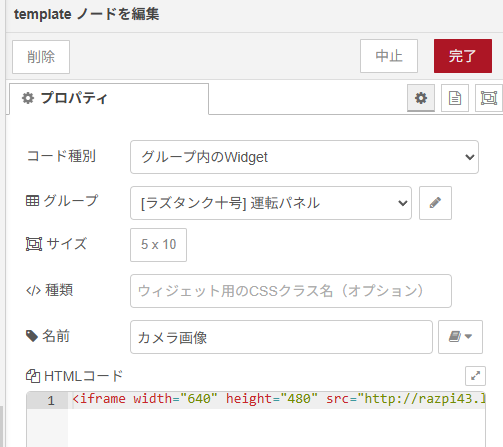Click the HTMLコード label icon
Image resolution: width=503 pixels, height=447 pixels.
33,376
